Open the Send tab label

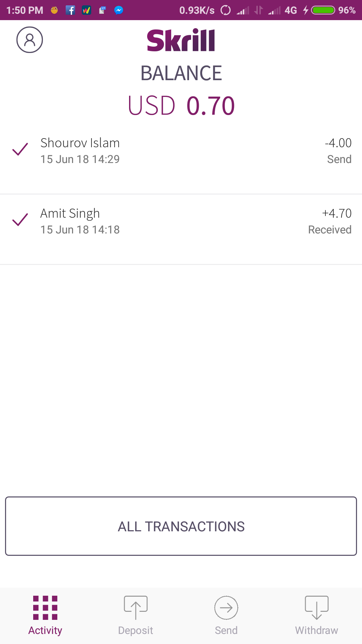[x=226, y=631]
